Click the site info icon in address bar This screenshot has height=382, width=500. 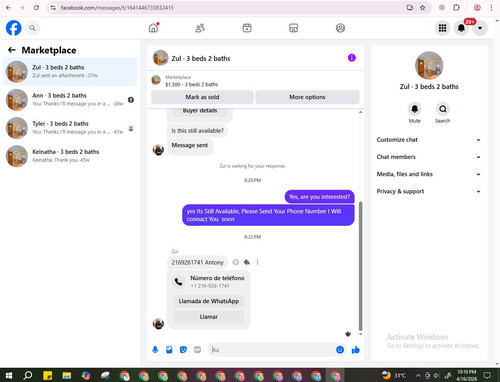coord(53,7)
